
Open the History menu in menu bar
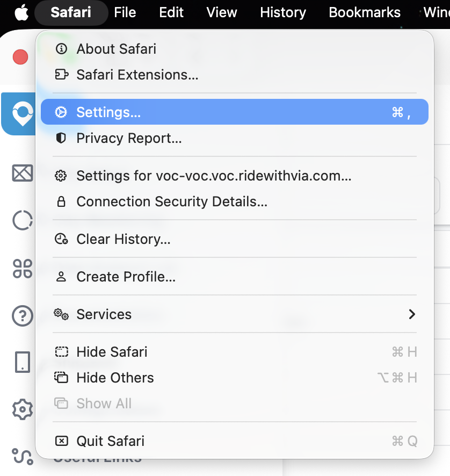pos(283,13)
